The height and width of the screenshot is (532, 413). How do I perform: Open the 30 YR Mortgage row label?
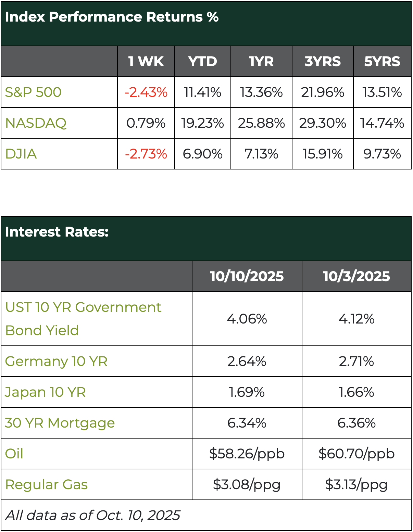coord(60,423)
